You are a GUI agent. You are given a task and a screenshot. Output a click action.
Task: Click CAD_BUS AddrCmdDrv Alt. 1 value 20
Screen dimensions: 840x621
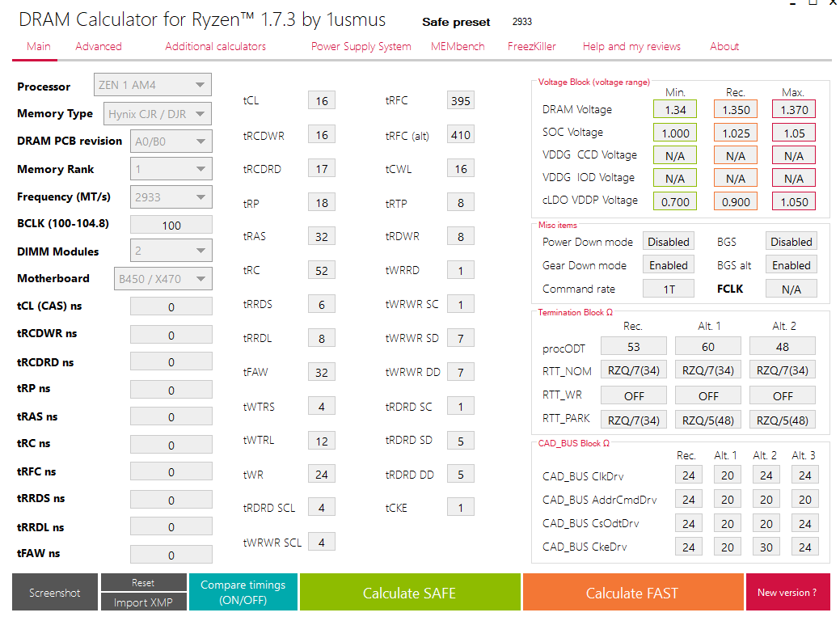point(728,499)
